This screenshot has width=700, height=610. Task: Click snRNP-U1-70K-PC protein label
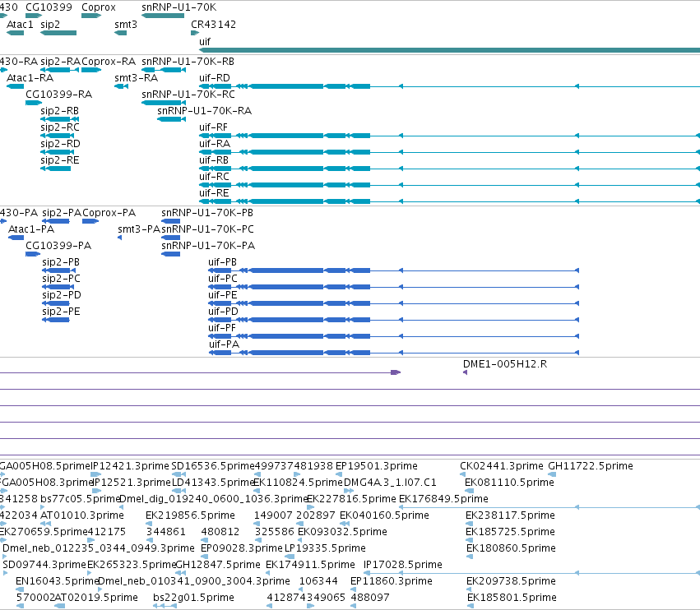(x=207, y=229)
